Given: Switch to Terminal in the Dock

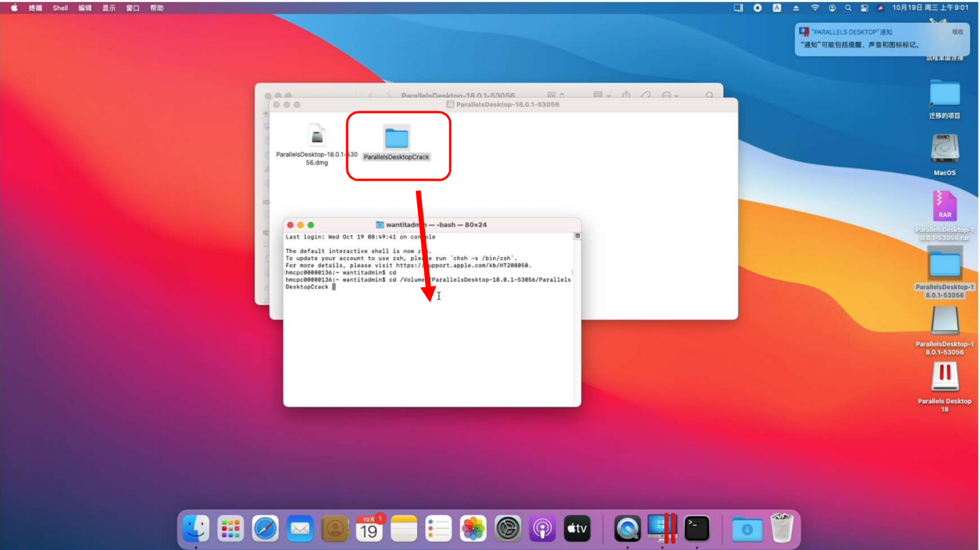Looking at the screenshot, I should (x=696, y=529).
